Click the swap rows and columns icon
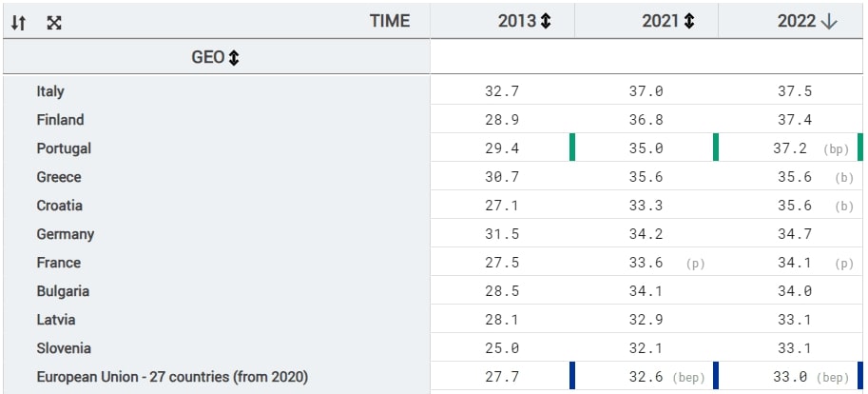 (x=18, y=20)
